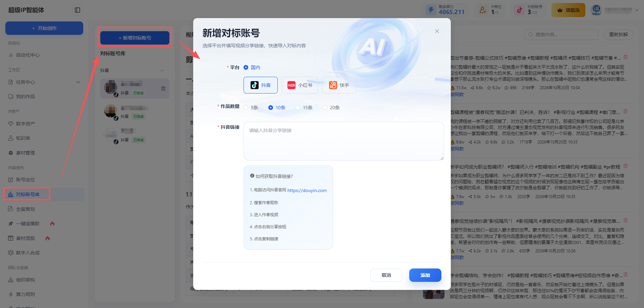Choose the 小红书 platform option
The width and height of the screenshot is (644, 308).
pyautogui.click(x=300, y=85)
